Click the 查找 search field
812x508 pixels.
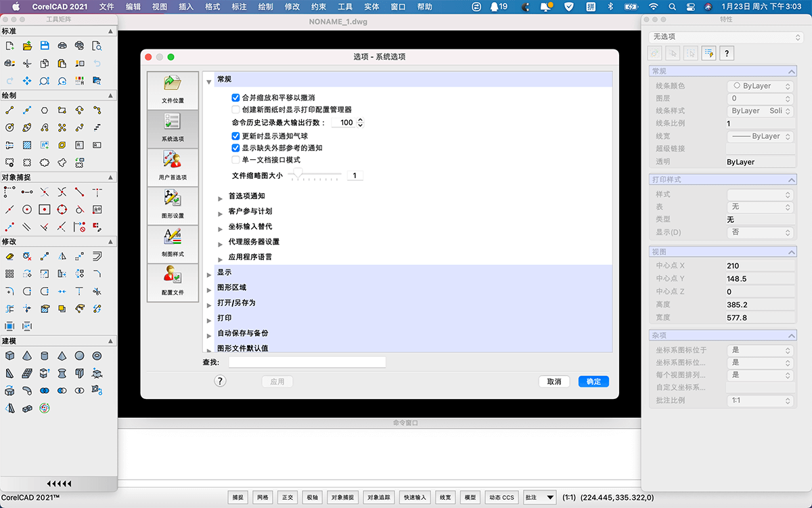(x=307, y=362)
